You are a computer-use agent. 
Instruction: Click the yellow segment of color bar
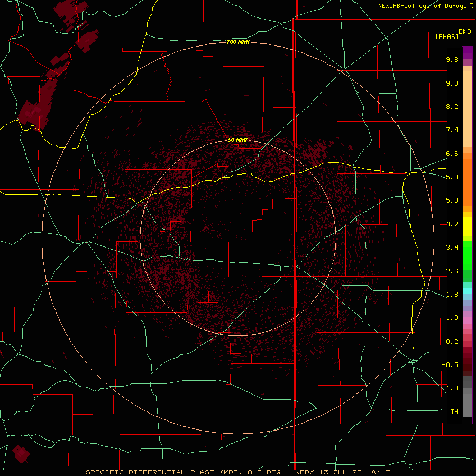tap(467, 226)
